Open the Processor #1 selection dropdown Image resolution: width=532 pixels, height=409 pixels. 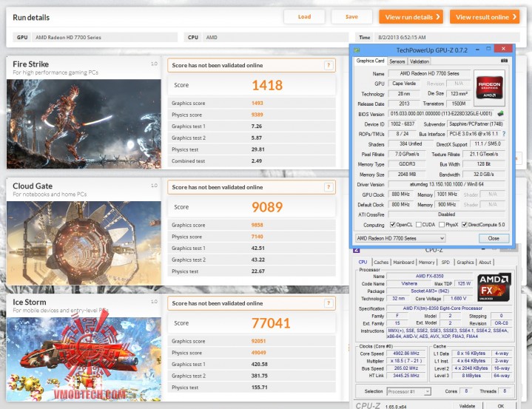409,391
